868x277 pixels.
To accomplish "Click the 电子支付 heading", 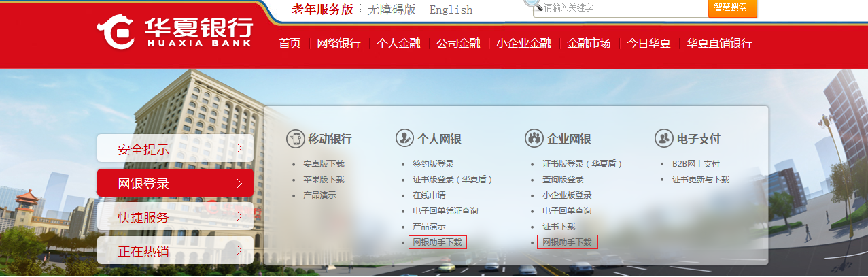I will pyautogui.click(x=698, y=139).
